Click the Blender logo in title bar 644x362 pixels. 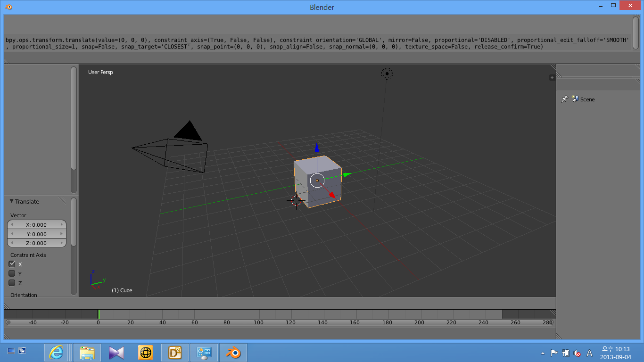[9, 7]
